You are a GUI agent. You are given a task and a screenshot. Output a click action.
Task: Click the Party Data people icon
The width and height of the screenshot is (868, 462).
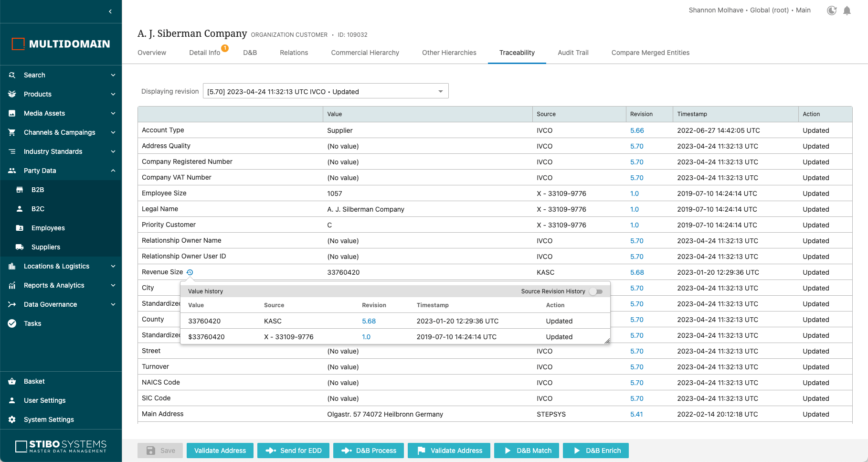pyautogui.click(x=12, y=171)
